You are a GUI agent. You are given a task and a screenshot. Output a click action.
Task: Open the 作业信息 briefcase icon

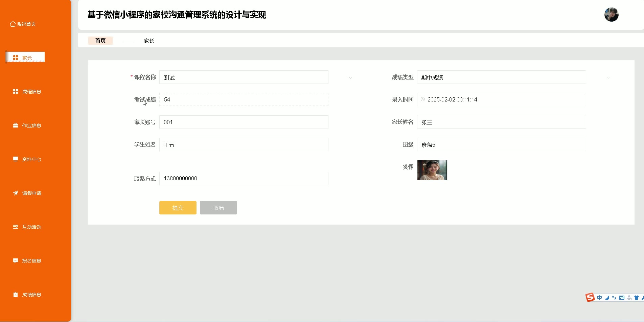pyautogui.click(x=16, y=125)
